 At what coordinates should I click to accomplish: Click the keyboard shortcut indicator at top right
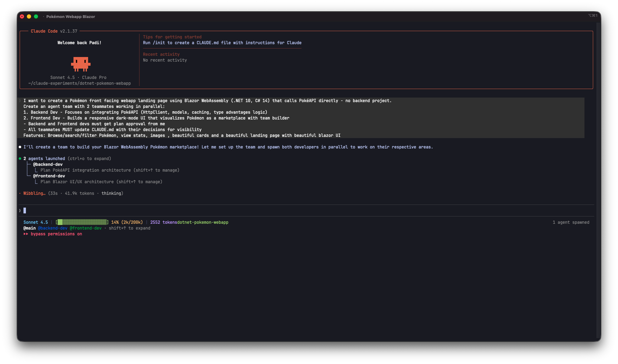592,16
